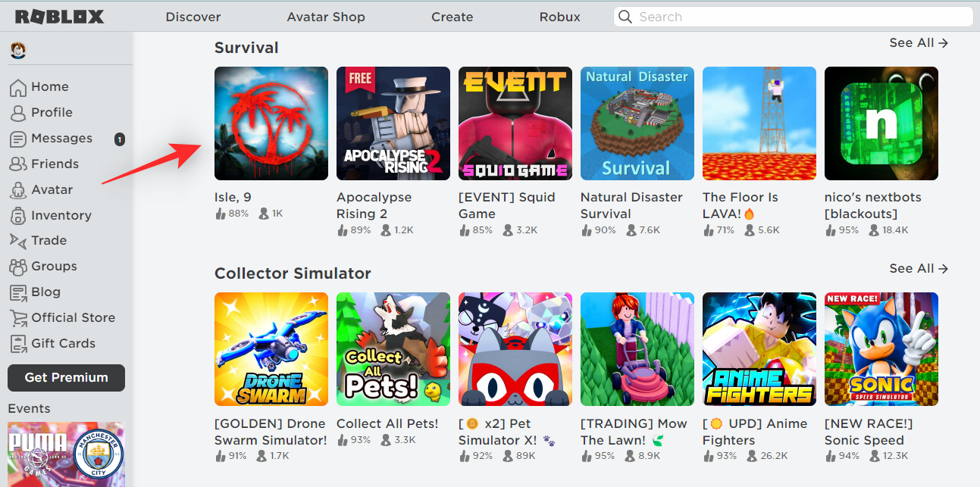Click the Messages icon in the sidebar
This screenshot has height=487, width=980.
[x=18, y=139]
